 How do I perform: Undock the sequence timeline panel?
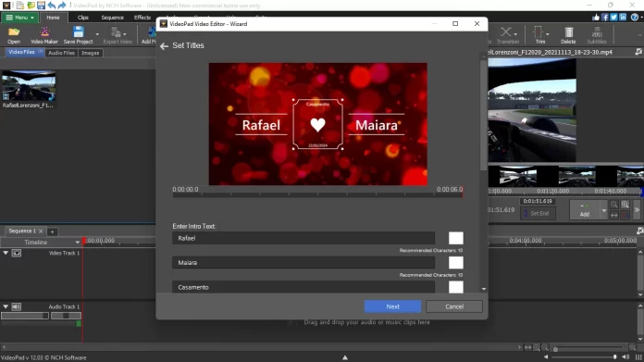[640, 231]
